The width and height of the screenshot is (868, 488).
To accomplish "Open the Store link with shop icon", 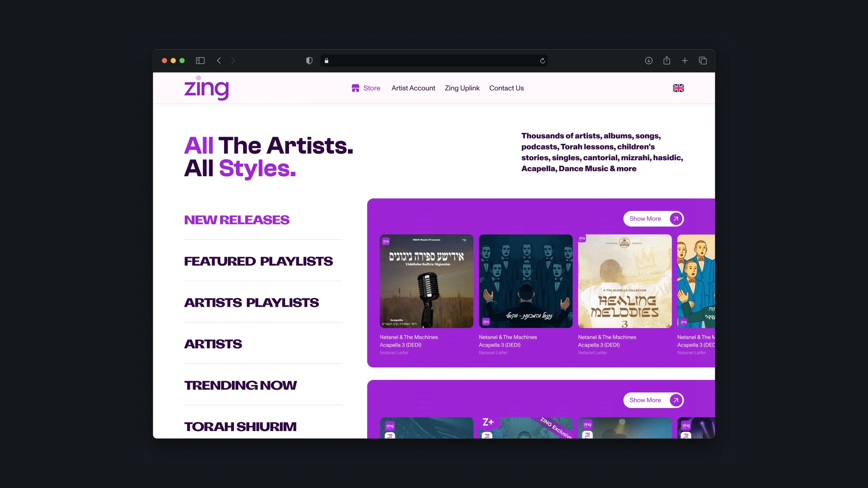I will coord(366,88).
